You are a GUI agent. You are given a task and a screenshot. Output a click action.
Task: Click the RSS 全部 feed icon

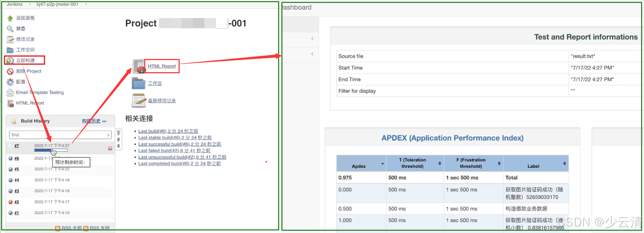coord(58,228)
